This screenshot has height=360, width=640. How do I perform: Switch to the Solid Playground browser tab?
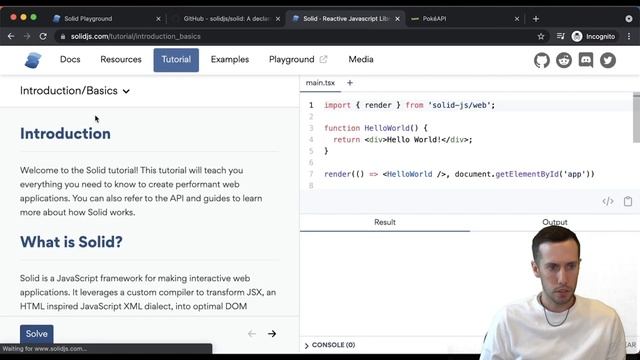point(106,19)
